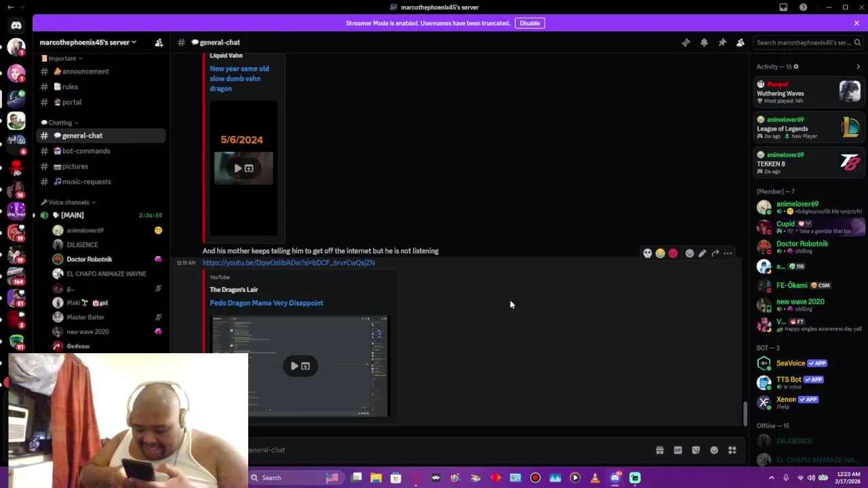
Task: Join the [MAIN] voice channel
Action: (x=101, y=216)
